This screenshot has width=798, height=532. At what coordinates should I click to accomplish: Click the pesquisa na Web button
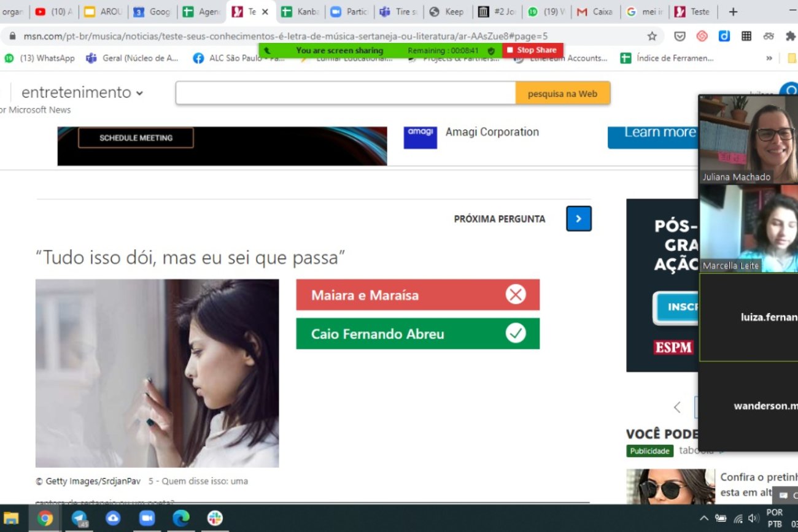[x=562, y=93]
